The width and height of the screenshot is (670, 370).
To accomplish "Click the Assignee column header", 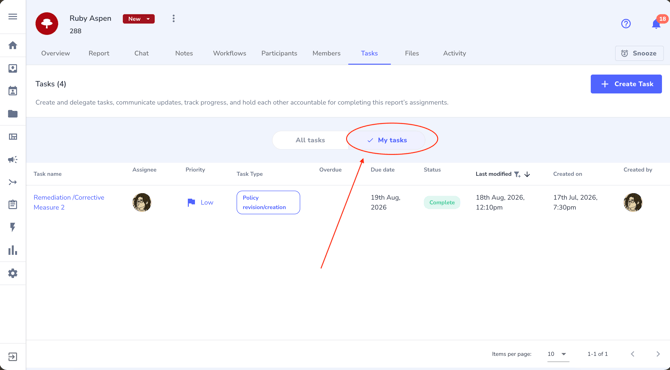I will pyautogui.click(x=144, y=170).
